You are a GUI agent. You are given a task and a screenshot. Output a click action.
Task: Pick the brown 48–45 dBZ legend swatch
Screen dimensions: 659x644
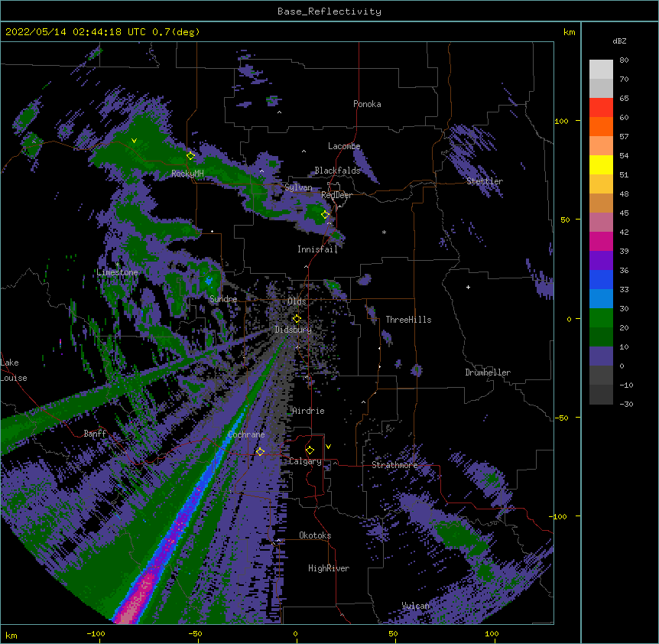(x=601, y=203)
